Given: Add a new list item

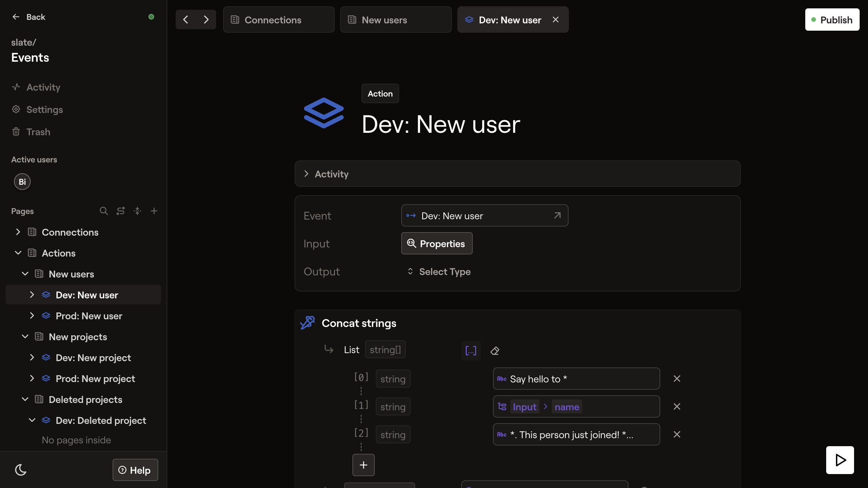Looking at the screenshot, I should point(363,465).
